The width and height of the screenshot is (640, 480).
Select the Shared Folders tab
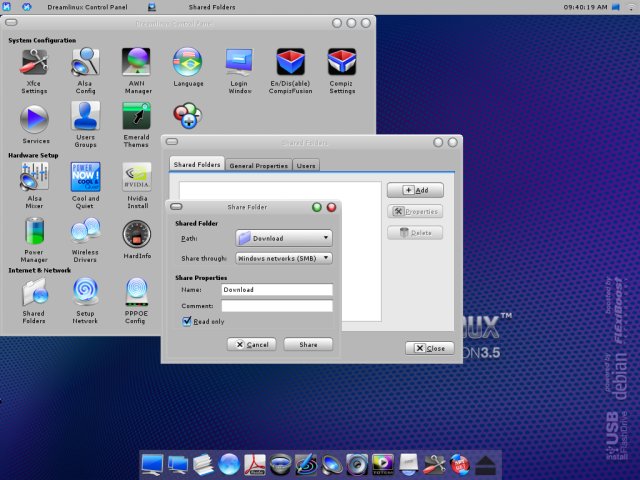pyautogui.click(x=197, y=164)
